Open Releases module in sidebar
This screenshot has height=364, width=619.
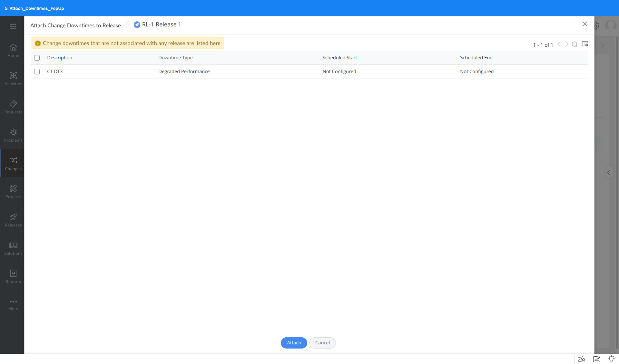tap(13, 220)
